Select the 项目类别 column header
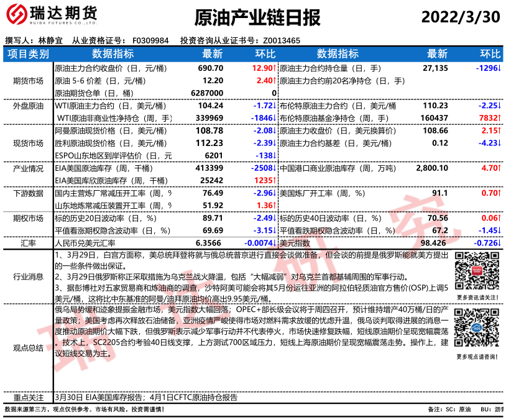The image size is (506, 420). point(28,54)
